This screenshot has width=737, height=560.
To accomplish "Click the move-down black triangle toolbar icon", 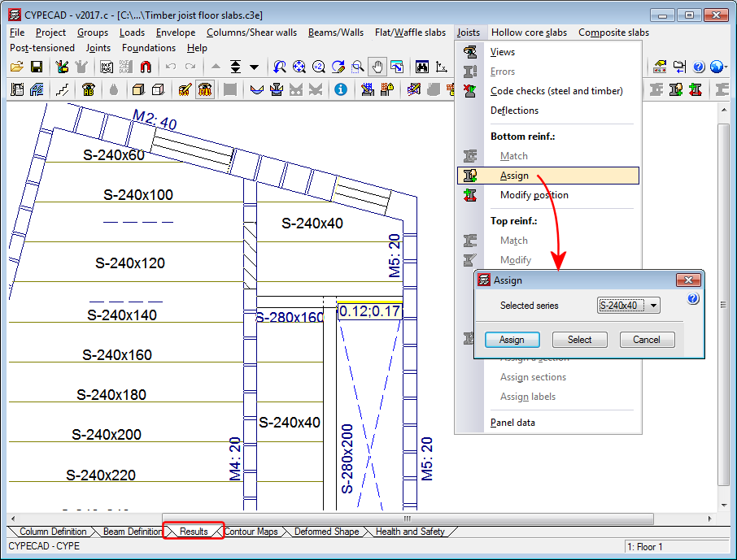I will pos(255,67).
